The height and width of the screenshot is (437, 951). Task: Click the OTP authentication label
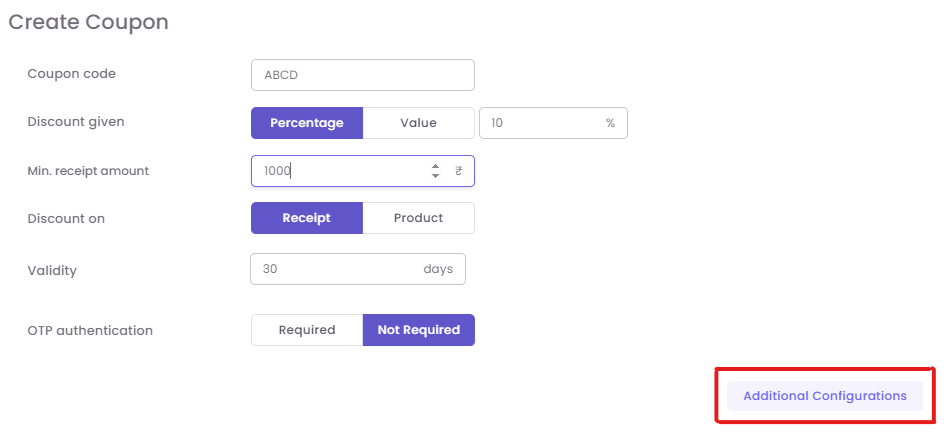[90, 331]
